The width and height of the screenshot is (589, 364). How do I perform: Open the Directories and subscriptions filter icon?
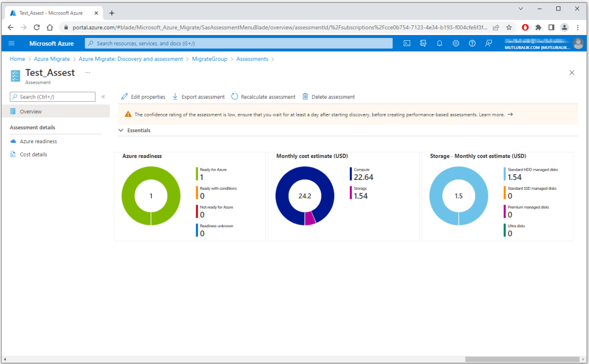[x=423, y=44]
